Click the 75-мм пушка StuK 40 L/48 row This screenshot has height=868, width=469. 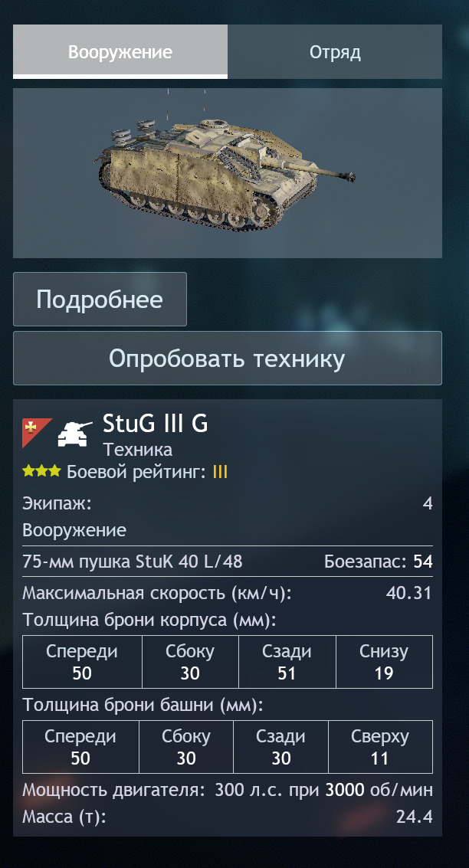(228, 562)
